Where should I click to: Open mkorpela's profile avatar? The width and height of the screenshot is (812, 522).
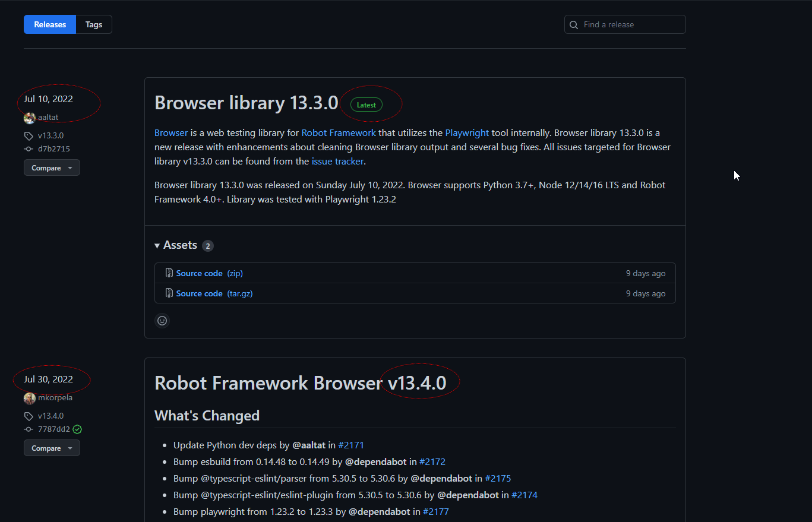(29, 398)
